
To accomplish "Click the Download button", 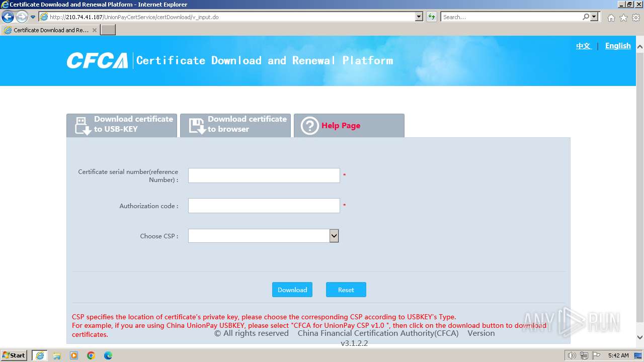I will coord(292,290).
